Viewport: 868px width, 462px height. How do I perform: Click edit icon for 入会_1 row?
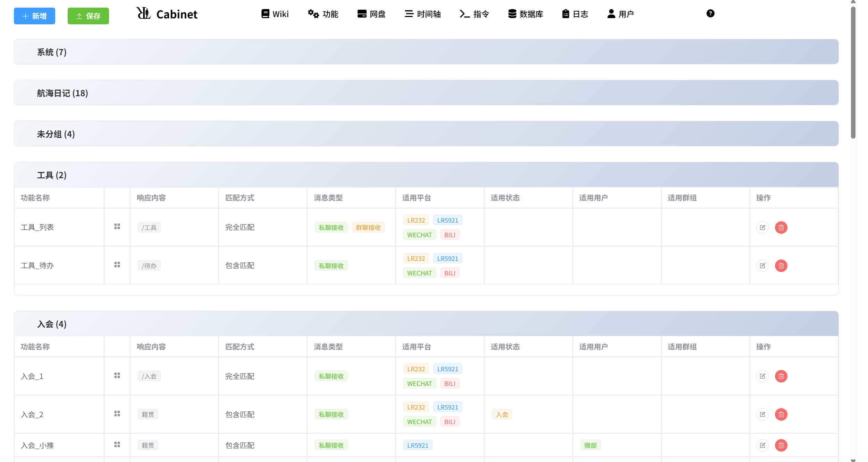pyautogui.click(x=762, y=376)
